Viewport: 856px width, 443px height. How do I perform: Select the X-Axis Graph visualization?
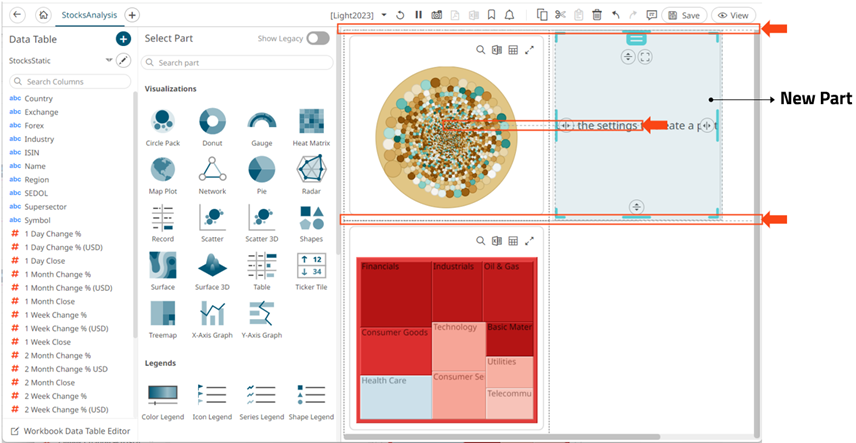pos(212,320)
